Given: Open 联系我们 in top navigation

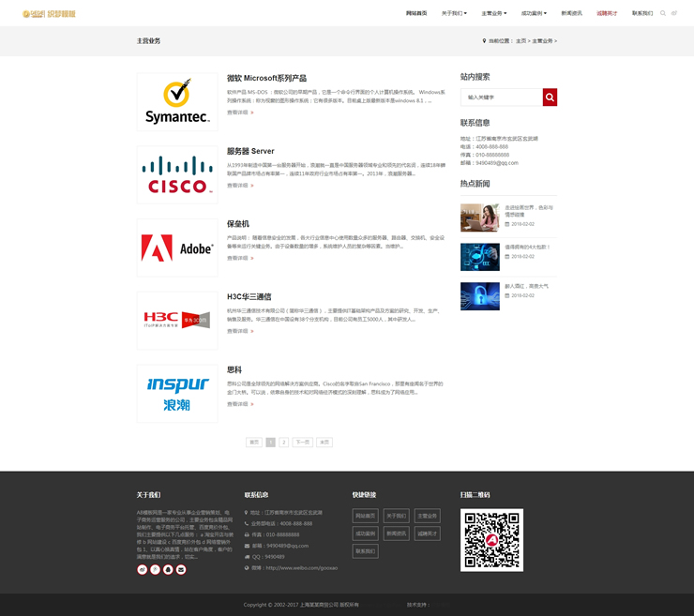Looking at the screenshot, I should tap(642, 13).
